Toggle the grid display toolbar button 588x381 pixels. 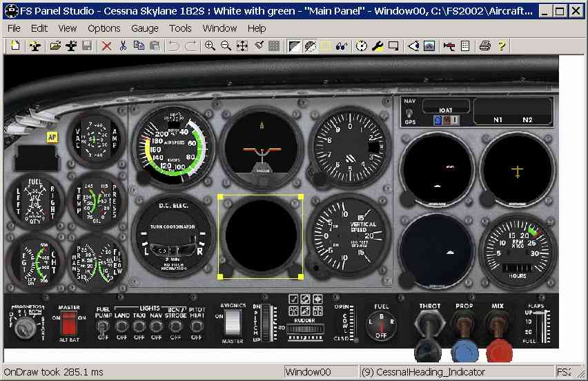[274, 46]
